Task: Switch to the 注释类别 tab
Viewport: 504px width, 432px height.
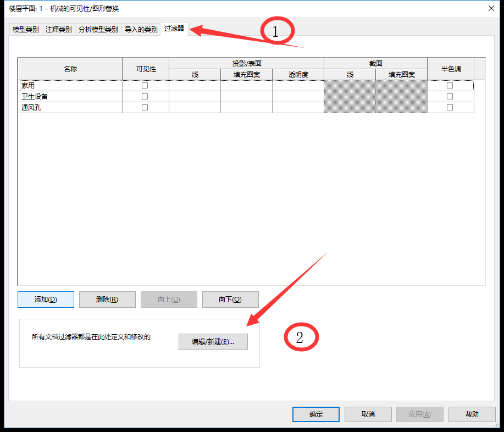Action: click(x=58, y=30)
